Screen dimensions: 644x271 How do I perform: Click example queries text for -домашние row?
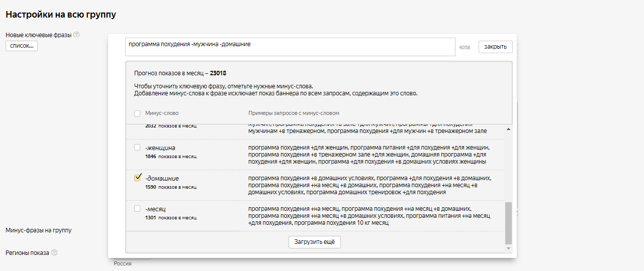pyautogui.click(x=370, y=185)
